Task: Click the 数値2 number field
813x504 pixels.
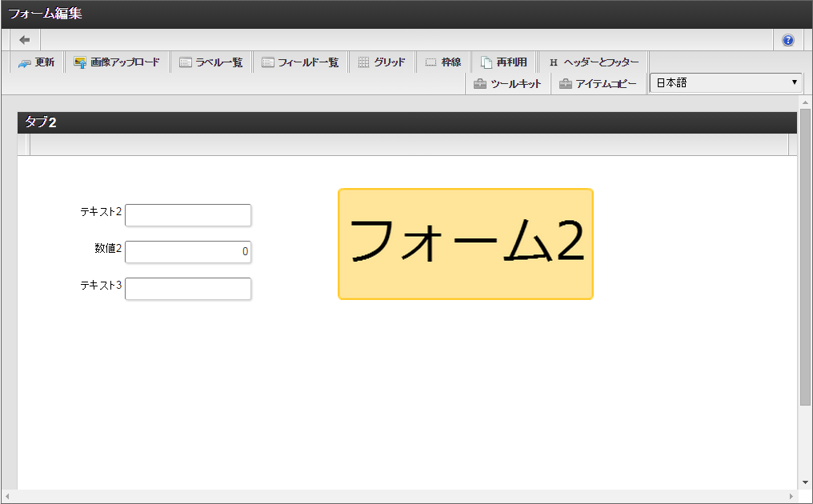Action: pos(188,252)
